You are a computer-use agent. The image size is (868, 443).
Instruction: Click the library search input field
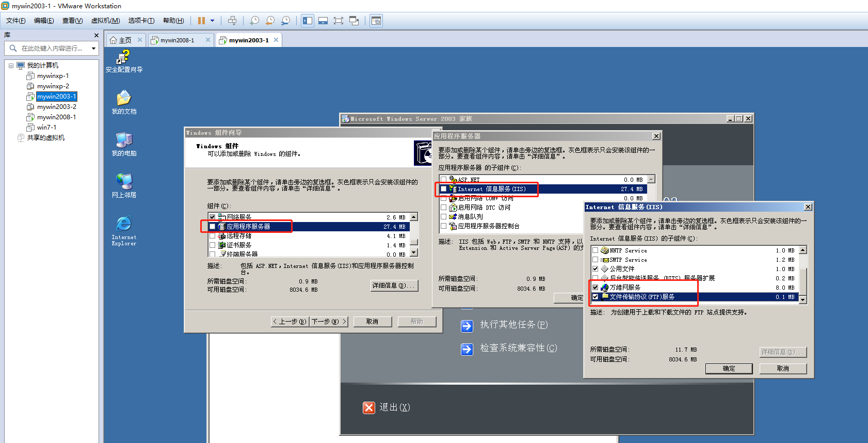tap(52, 49)
